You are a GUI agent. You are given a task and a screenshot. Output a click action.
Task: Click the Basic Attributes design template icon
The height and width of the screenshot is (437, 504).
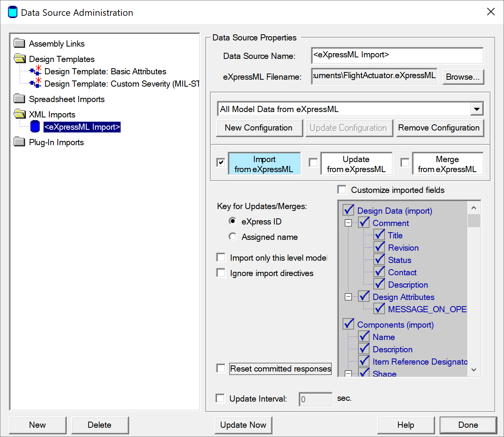(x=35, y=71)
